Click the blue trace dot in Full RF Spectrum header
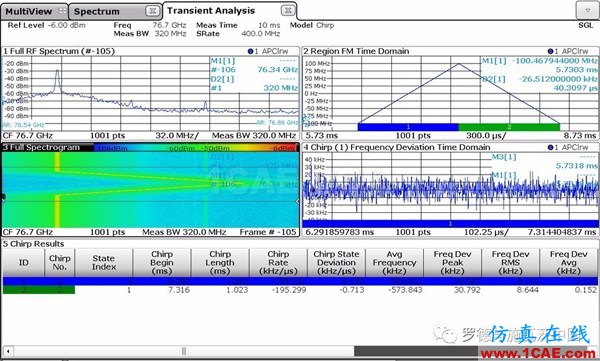 pyautogui.click(x=250, y=51)
